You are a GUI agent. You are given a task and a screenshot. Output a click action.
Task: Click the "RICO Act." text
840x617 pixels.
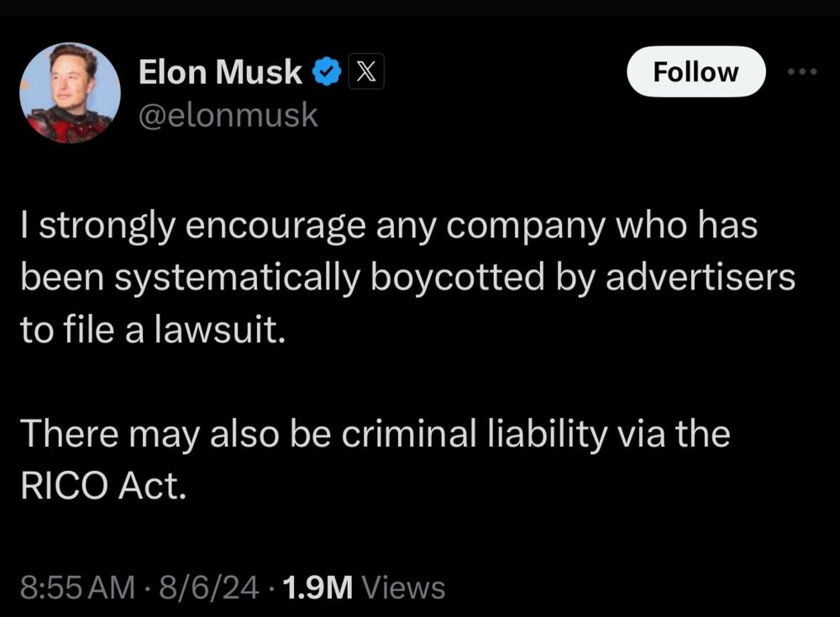[x=100, y=484]
